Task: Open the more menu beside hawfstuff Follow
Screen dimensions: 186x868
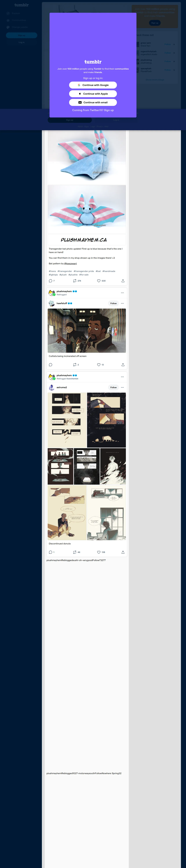Action: click(122, 303)
